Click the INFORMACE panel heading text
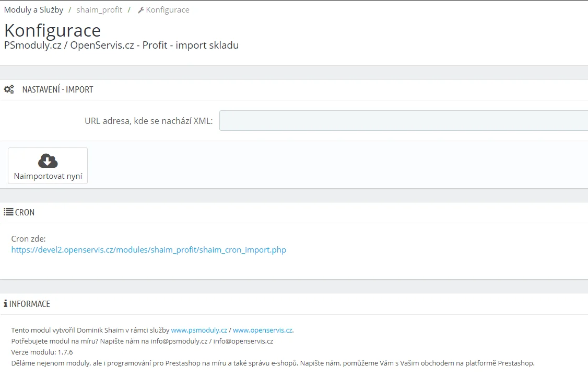The height and width of the screenshot is (377, 588). [x=30, y=304]
